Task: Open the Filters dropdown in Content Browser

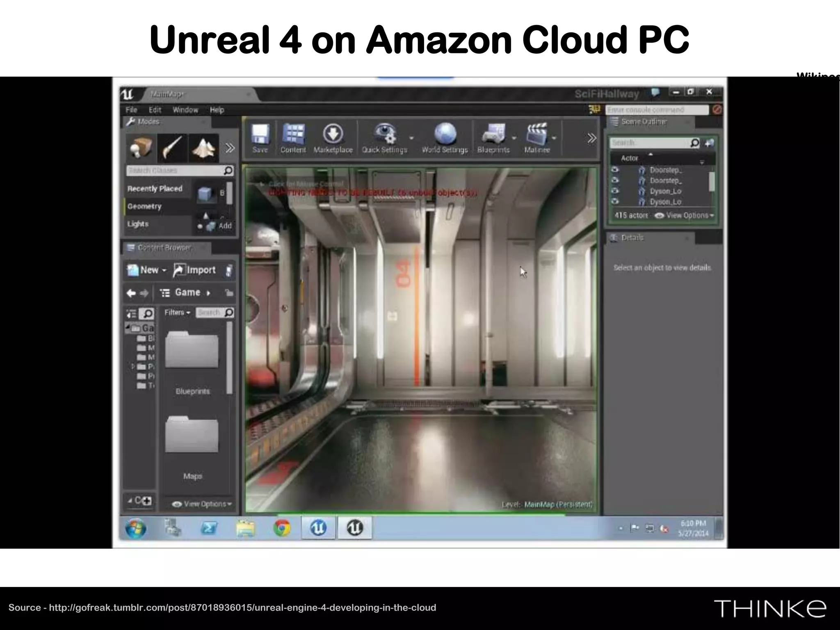Action: [177, 313]
